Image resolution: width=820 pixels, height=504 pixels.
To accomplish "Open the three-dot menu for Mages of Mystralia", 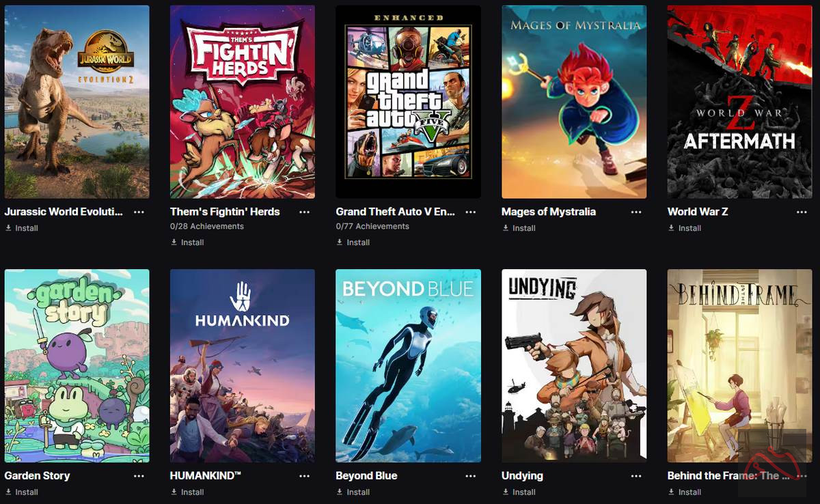I will 636,212.
